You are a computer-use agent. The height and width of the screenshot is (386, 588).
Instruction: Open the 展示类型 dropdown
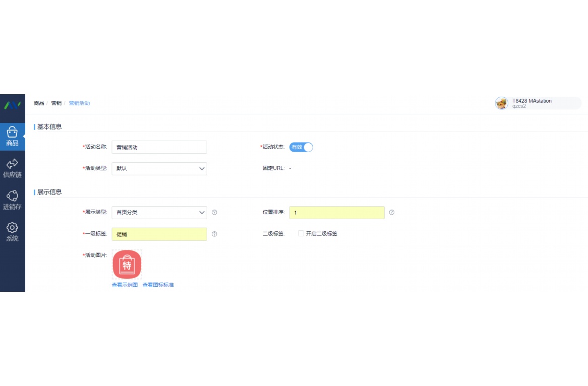pyautogui.click(x=159, y=213)
